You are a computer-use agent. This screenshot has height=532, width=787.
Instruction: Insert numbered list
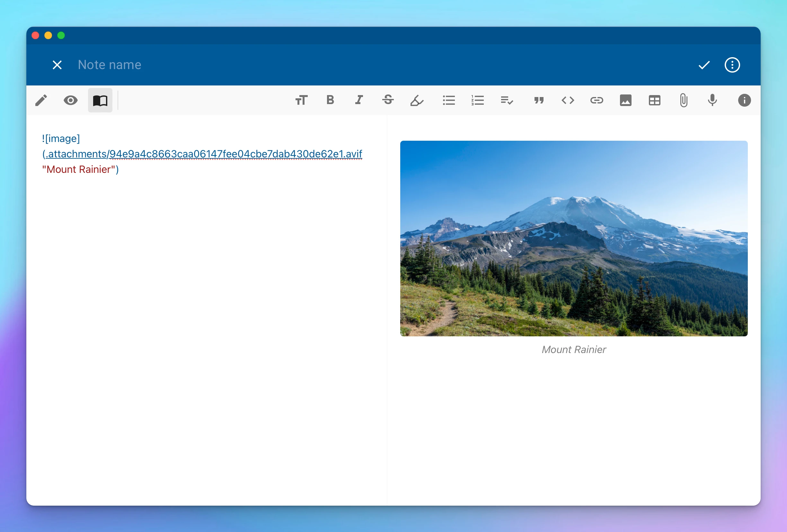[477, 100]
